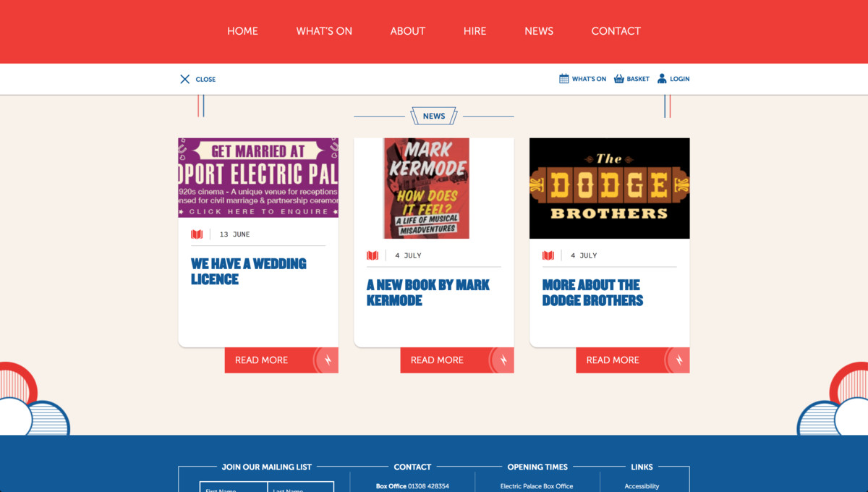Click book icon on Mark Kermode card
Image resolution: width=868 pixels, height=492 pixels.
pos(373,255)
